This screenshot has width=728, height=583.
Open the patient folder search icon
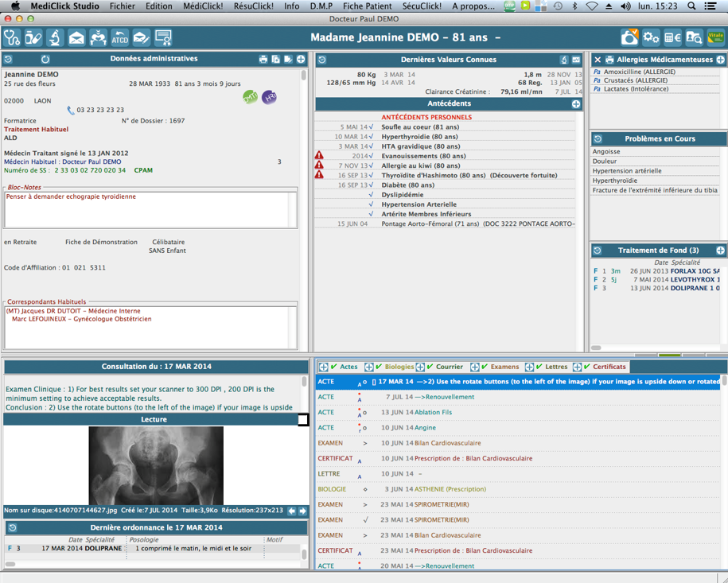coord(694,37)
